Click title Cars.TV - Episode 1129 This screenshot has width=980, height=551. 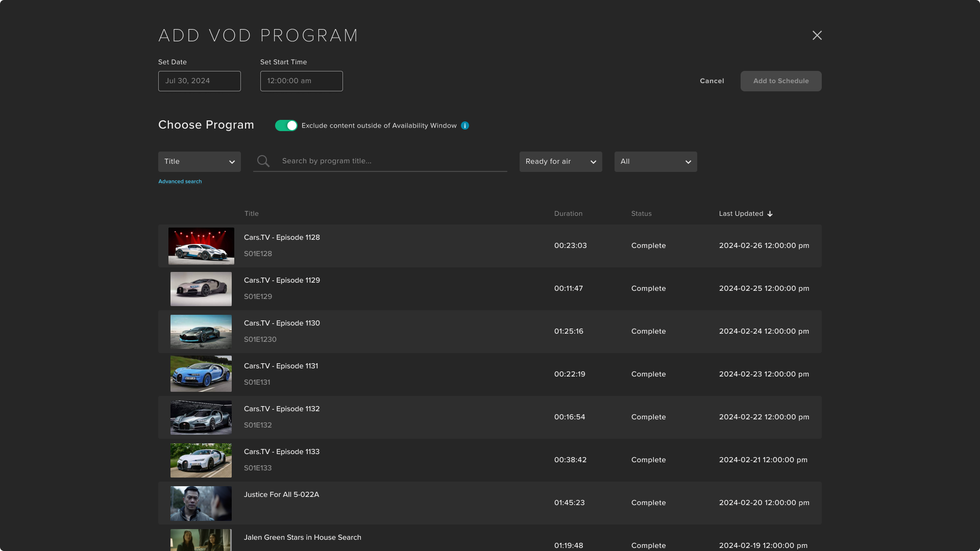click(282, 281)
